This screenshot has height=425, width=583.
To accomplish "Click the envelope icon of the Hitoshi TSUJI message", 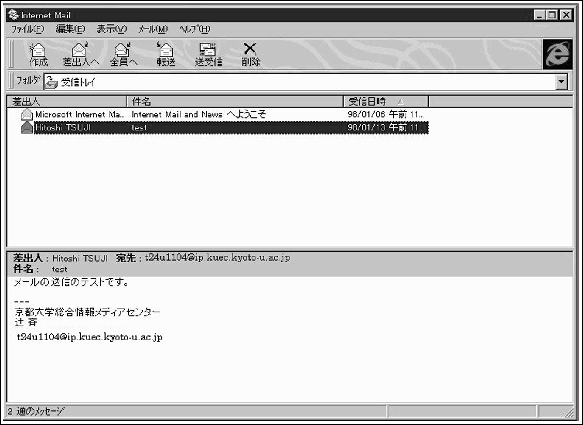I will [27, 128].
